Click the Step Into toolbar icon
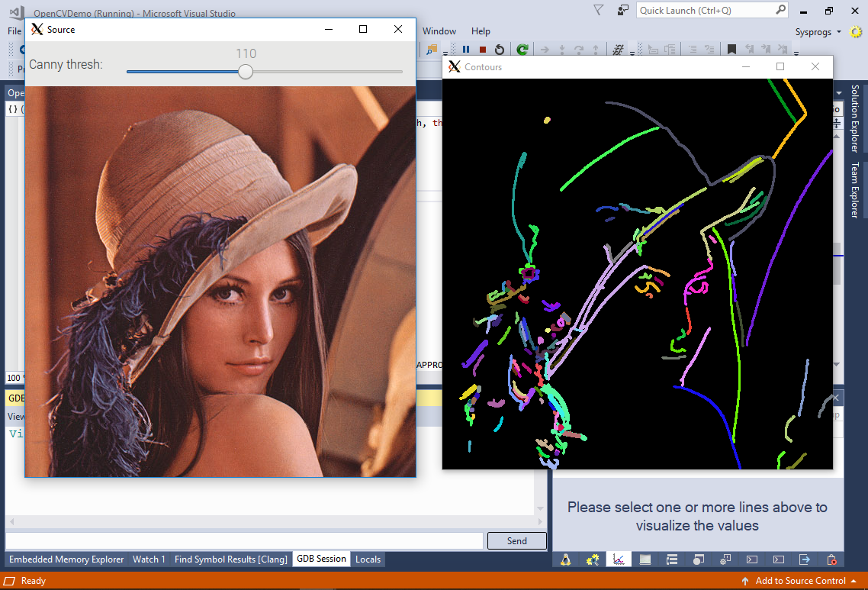This screenshot has height=590, width=868. 562,50
